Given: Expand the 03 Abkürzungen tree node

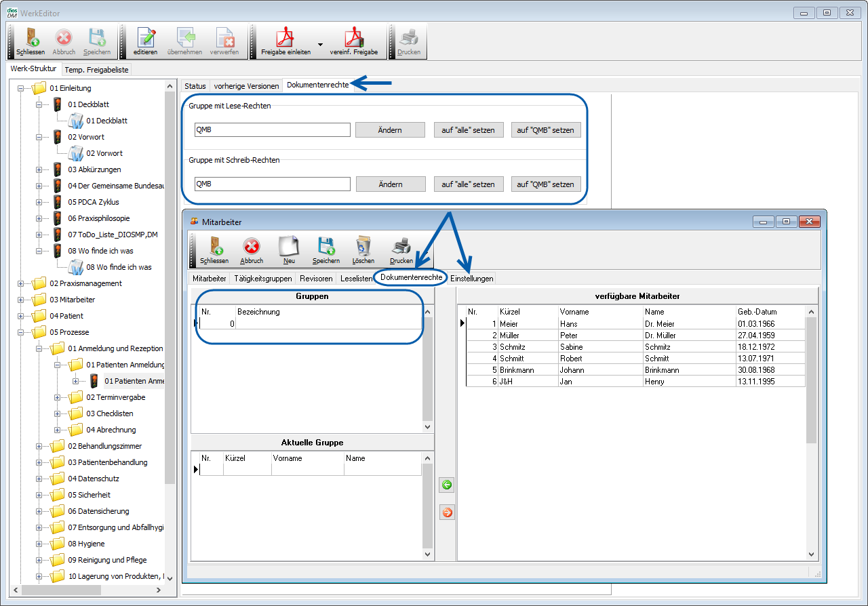Looking at the screenshot, I should [x=39, y=169].
